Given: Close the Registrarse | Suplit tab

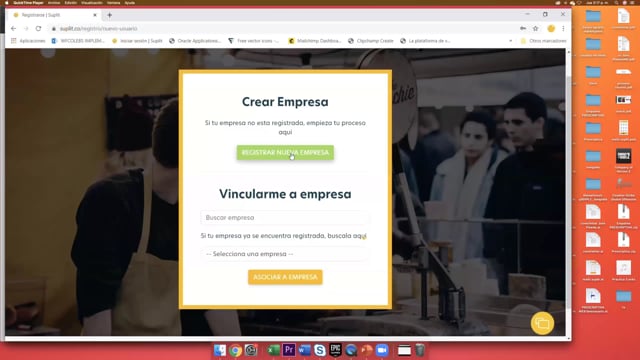Looking at the screenshot, I should click(95, 15).
